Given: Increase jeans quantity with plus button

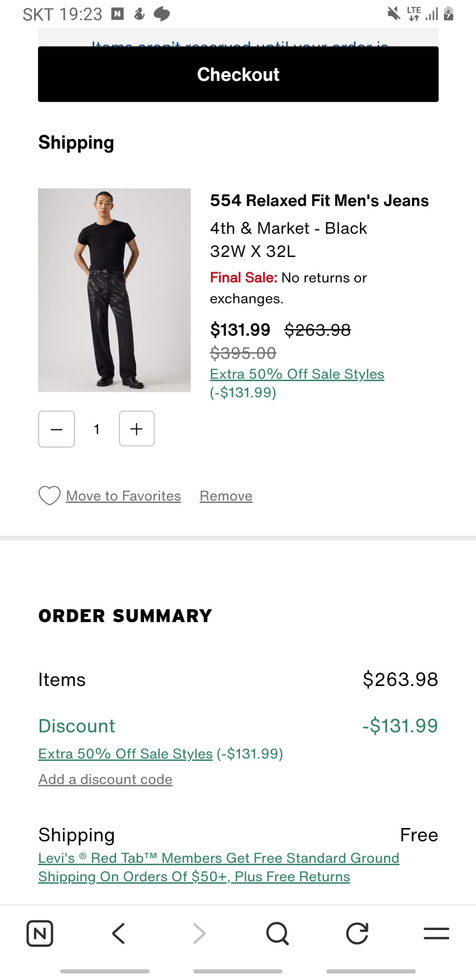Looking at the screenshot, I should (137, 429).
